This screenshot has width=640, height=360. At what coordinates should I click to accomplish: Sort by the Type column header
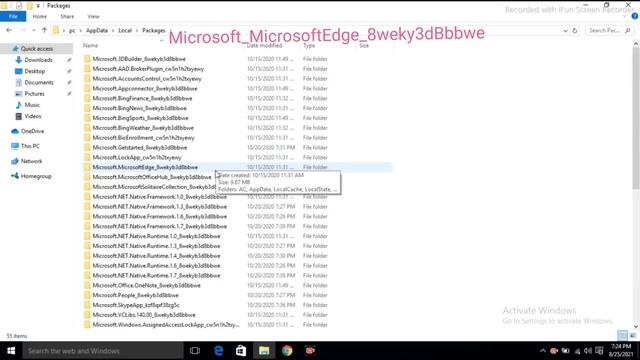[309, 45]
